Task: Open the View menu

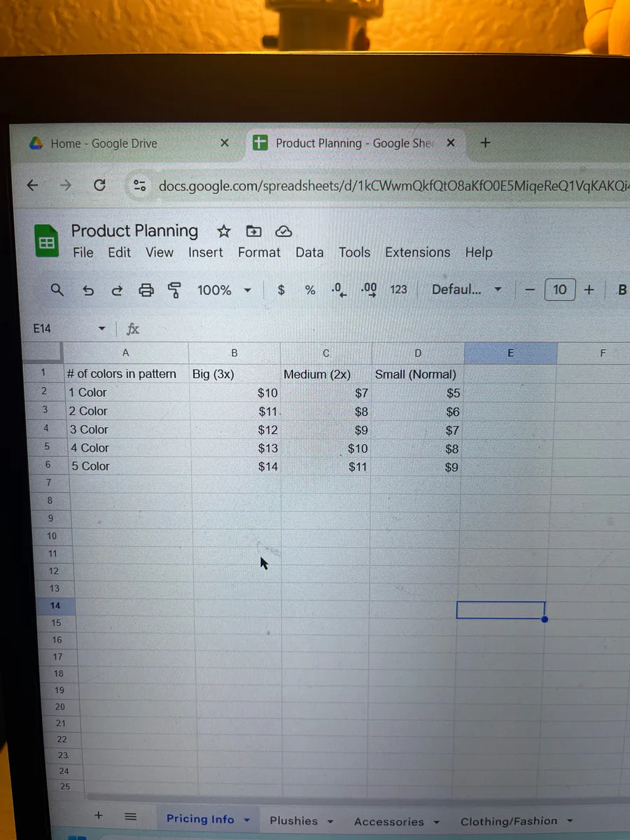Action: point(160,253)
